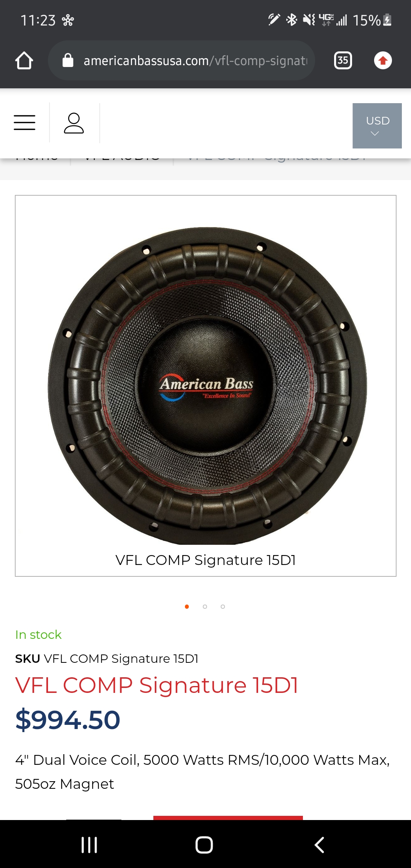Tap the red upload arrow browser icon
Screen dimensions: 411x868
click(x=383, y=61)
